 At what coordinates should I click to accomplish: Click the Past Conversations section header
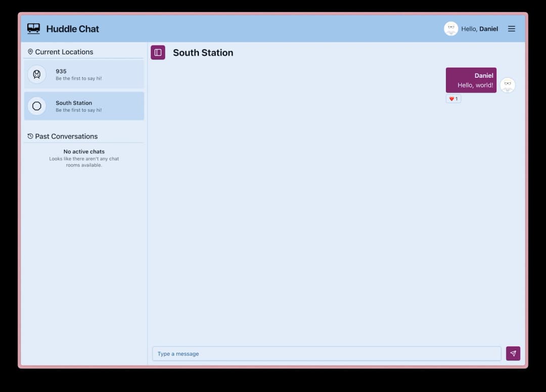63,136
